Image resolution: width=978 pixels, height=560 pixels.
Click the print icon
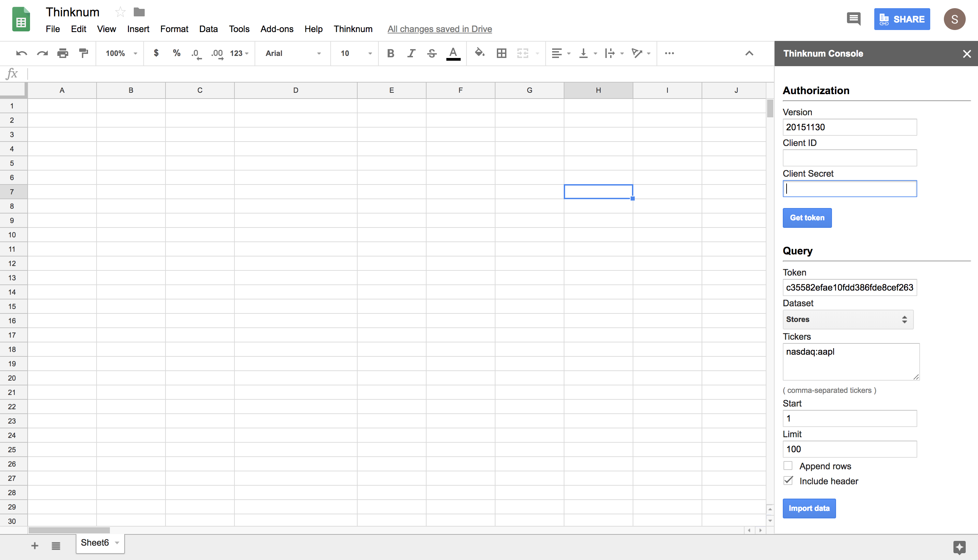coord(63,54)
